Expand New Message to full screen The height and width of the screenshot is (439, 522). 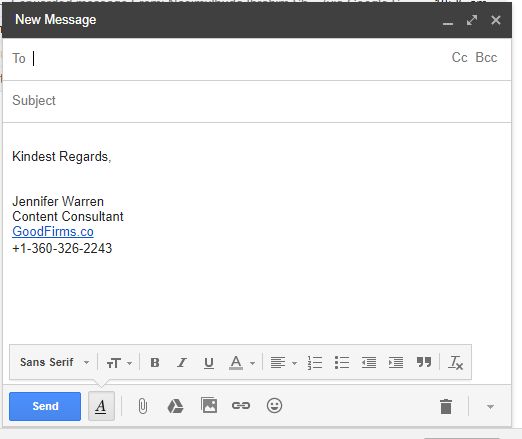472,20
